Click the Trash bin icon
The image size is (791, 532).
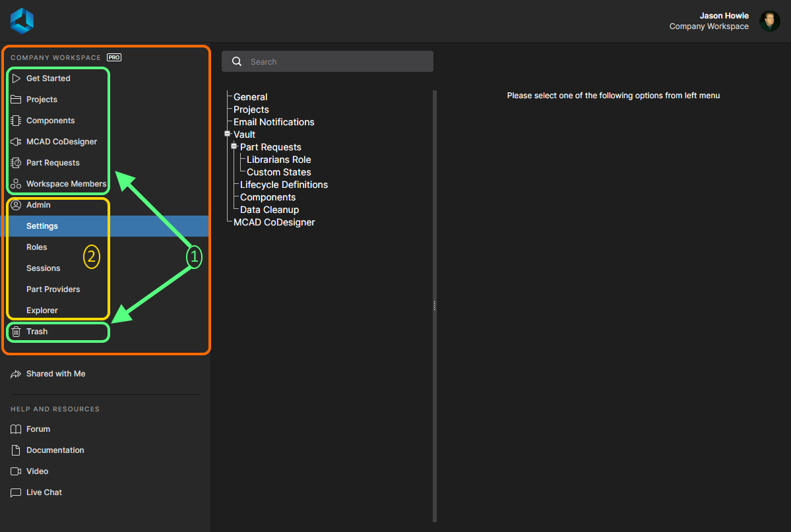16,332
